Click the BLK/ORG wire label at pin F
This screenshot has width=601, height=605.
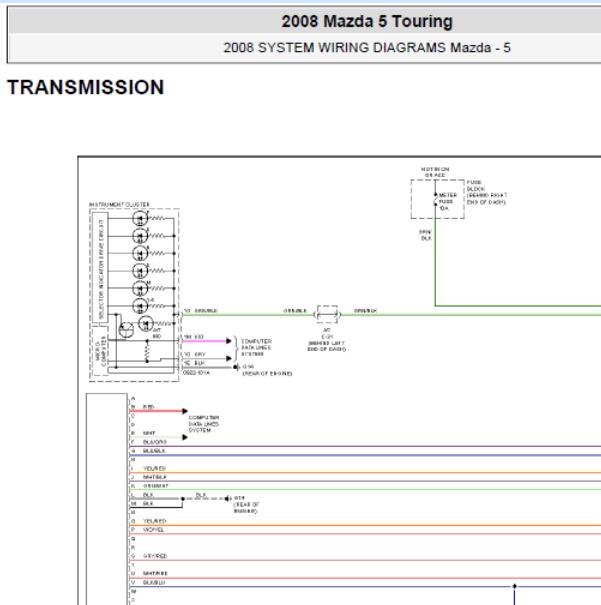pos(155,442)
